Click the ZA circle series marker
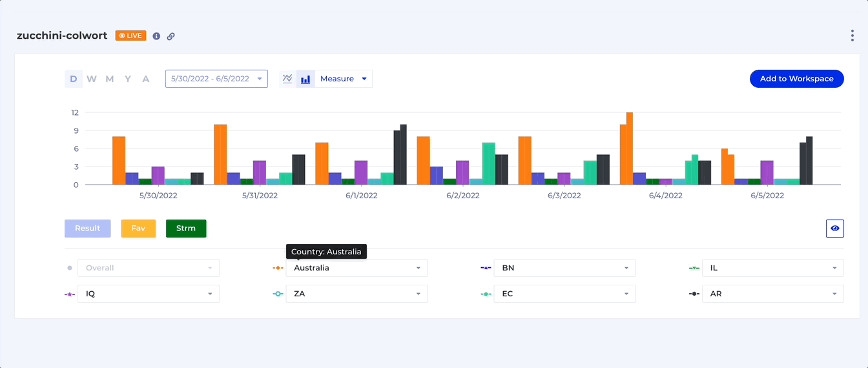868x368 pixels. point(278,294)
